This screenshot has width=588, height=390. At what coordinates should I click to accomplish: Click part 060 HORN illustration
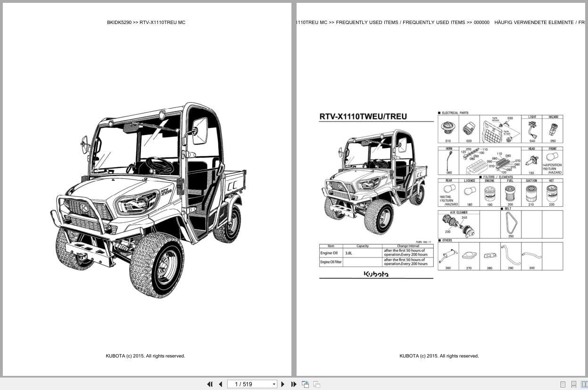448,161
